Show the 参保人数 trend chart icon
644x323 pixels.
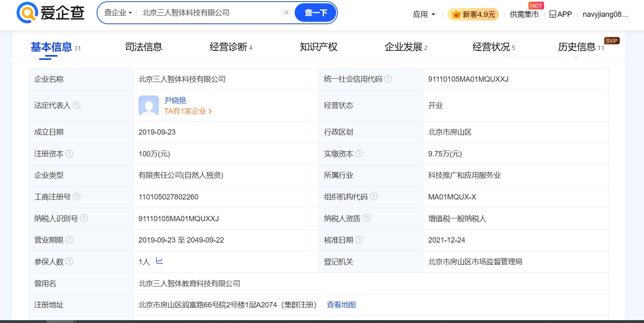coord(159,261)
